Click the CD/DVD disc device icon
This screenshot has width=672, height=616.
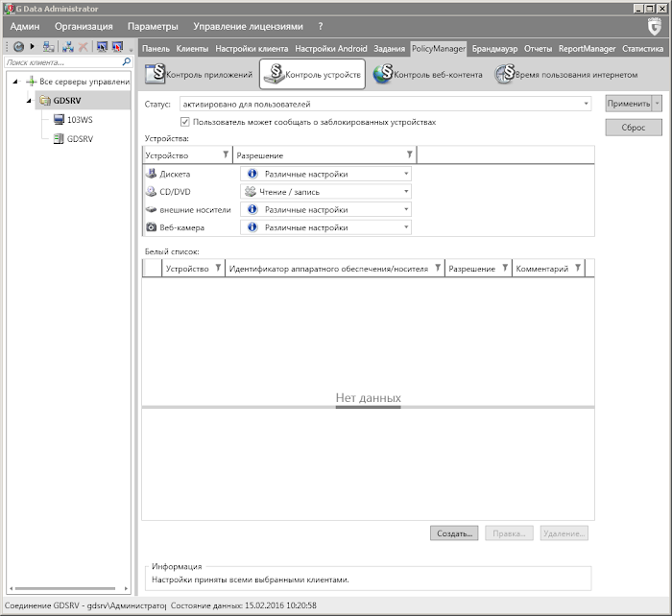coord(151,192)
